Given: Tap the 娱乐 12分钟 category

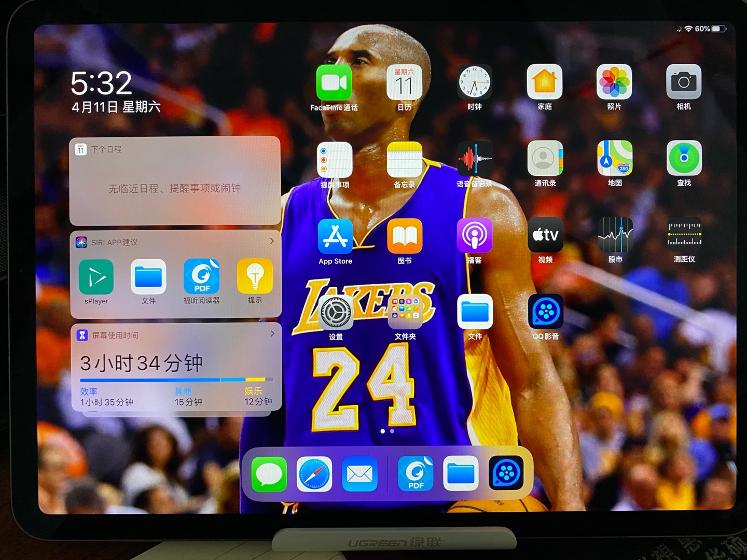Looking at the screenshot, I should click(x=258, y=396).
